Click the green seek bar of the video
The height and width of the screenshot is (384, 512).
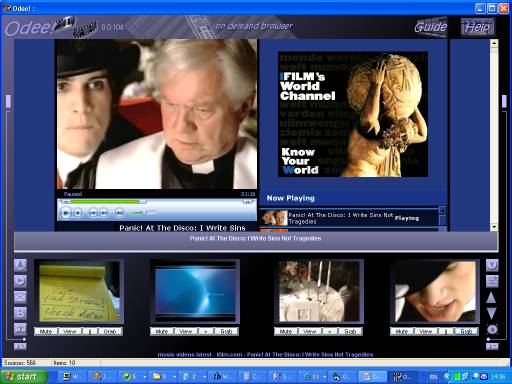[105, 202]
